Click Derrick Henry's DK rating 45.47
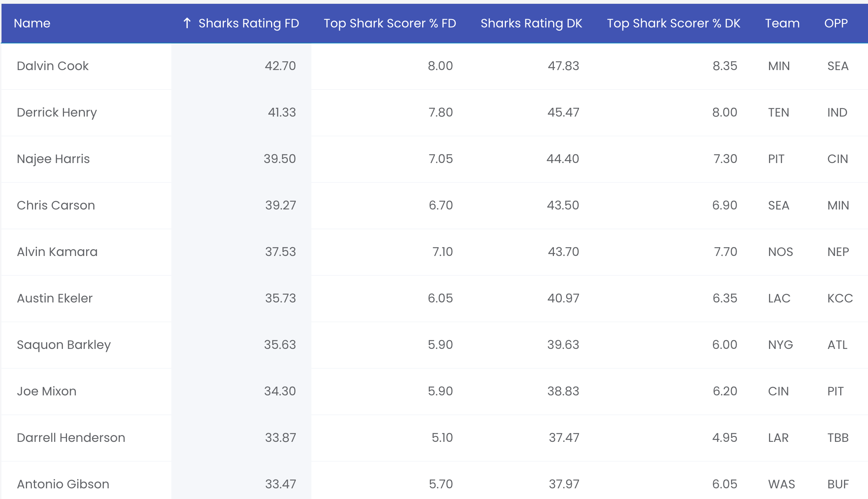868x499 pixels. click(x=563, y=112)
